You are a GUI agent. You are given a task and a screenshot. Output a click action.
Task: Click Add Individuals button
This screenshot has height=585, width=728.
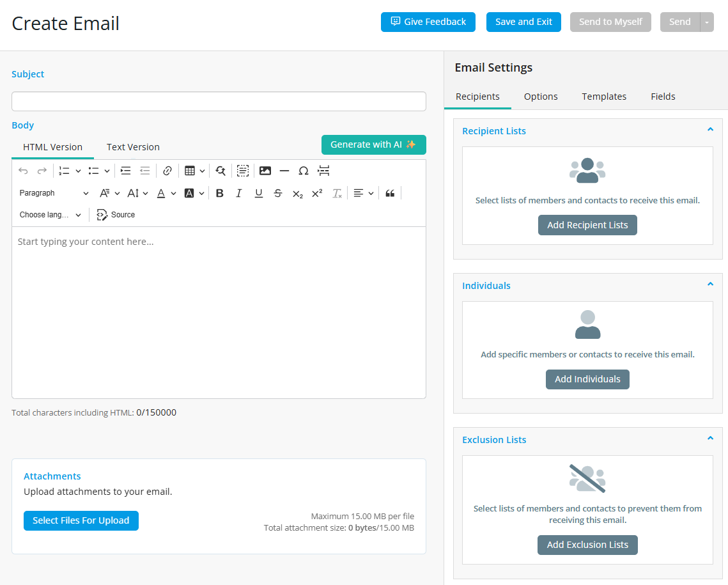587,379
